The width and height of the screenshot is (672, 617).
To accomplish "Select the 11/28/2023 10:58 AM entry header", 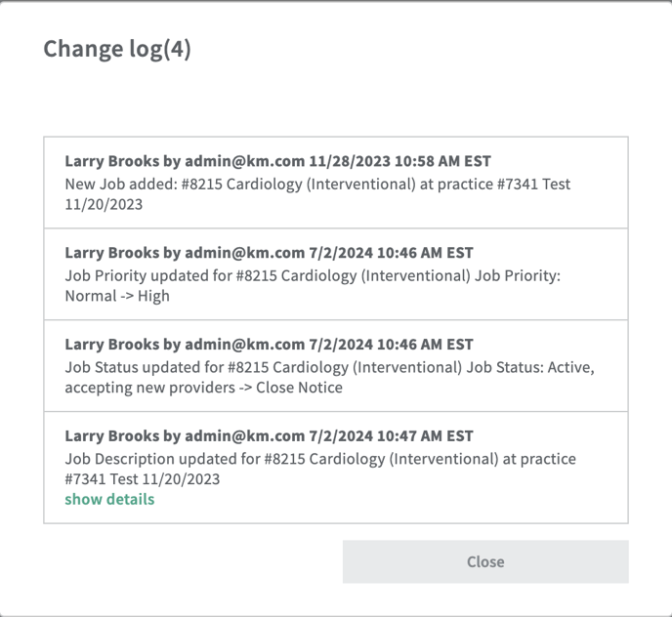I will 269,161.
